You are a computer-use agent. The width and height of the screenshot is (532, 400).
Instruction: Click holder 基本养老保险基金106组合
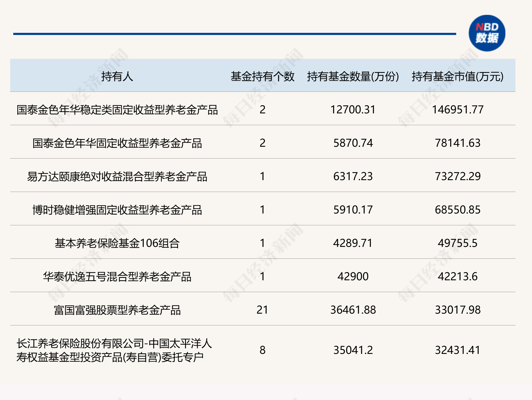[117, 243]
